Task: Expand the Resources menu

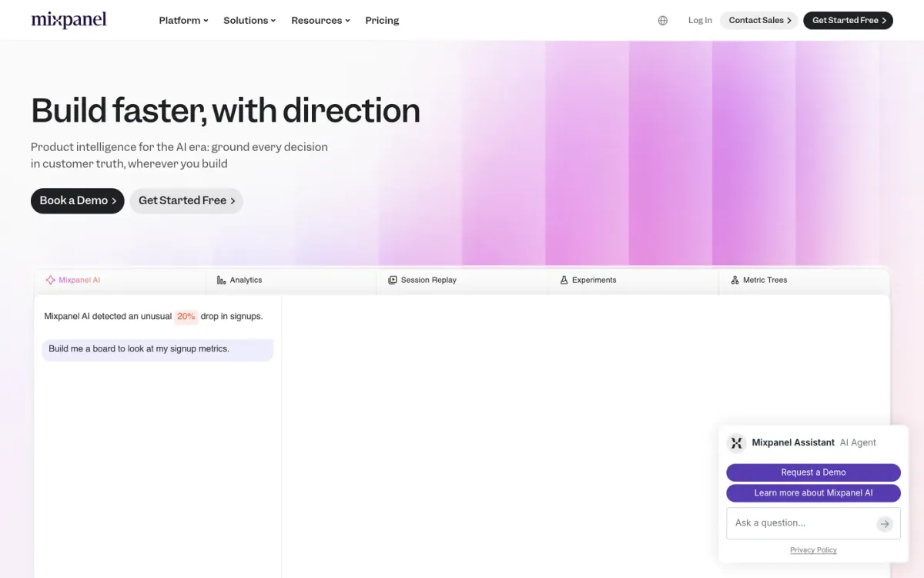Action: (x=320, y=21)
